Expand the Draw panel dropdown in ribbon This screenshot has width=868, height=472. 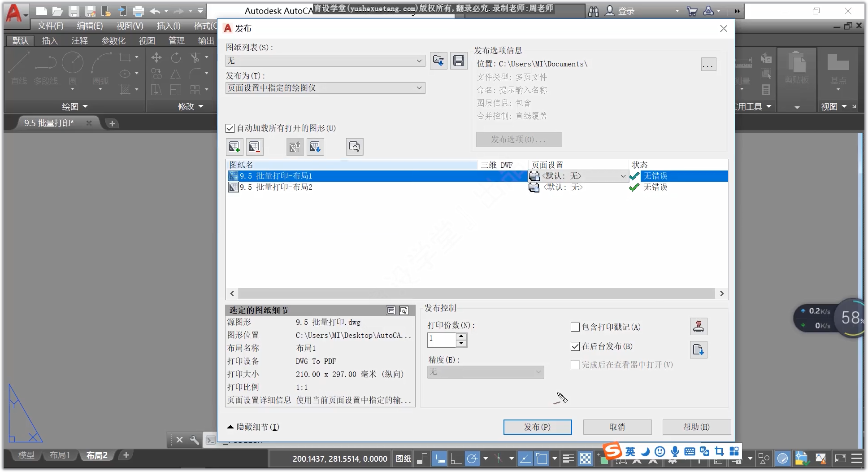(x=74, y=107)
